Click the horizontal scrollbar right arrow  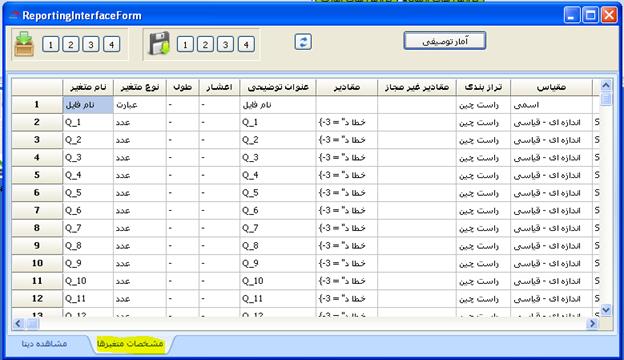(592, 324)
